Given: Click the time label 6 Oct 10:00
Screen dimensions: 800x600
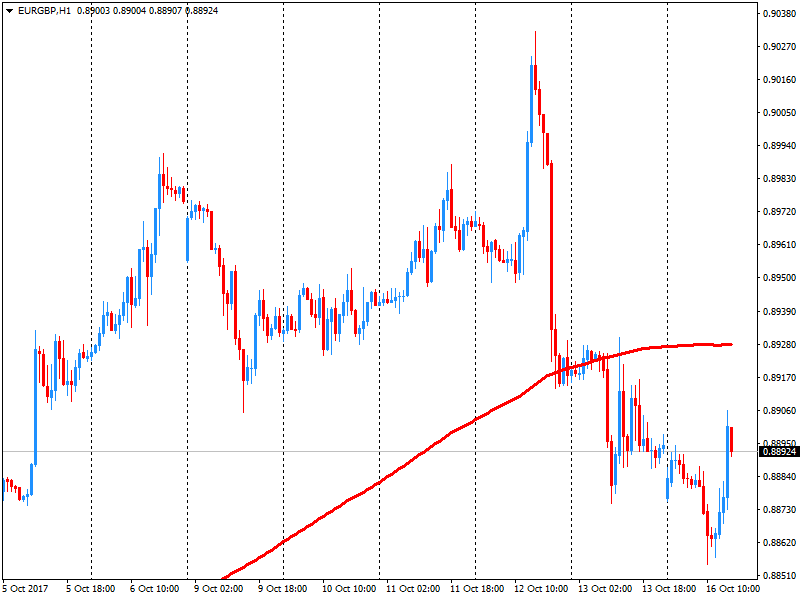Looking at the screenshot, I should (155, 589).
